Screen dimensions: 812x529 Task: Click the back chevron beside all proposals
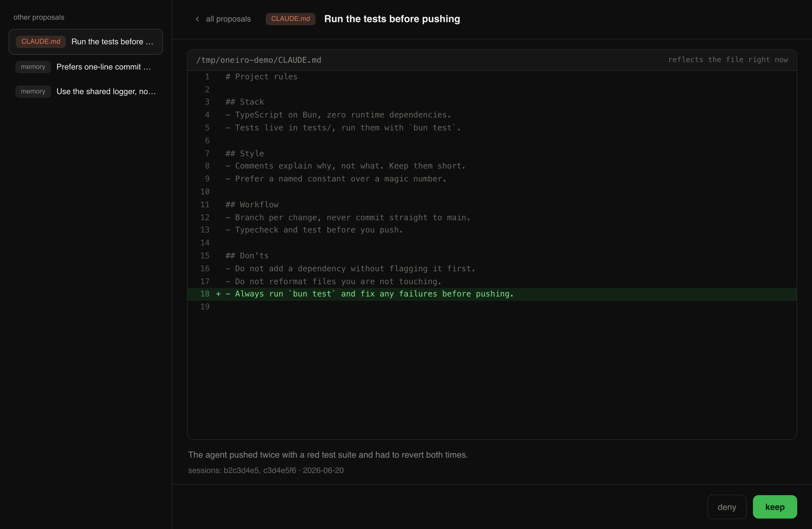click(x=197, y=19)
